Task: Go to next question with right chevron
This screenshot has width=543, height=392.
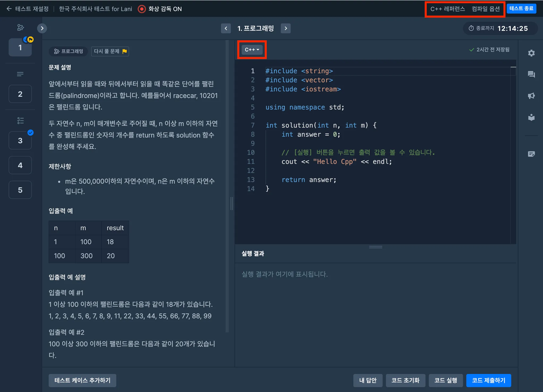Action: (x=286, y=28)
